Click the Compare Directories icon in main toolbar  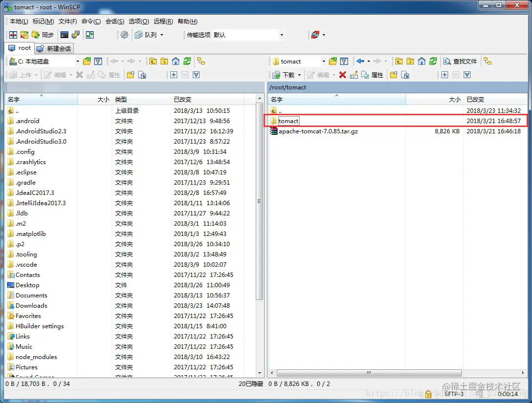[13, 35]
